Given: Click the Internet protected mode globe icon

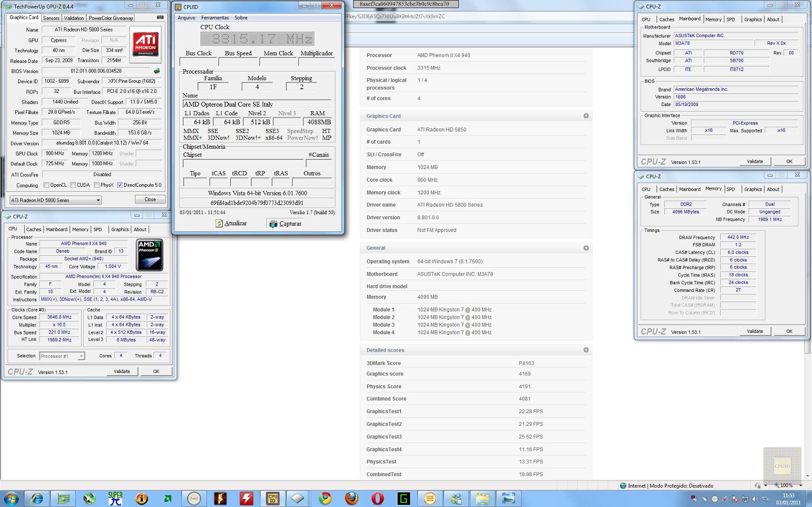Looking at the screenshot, I should click(623, 486).
